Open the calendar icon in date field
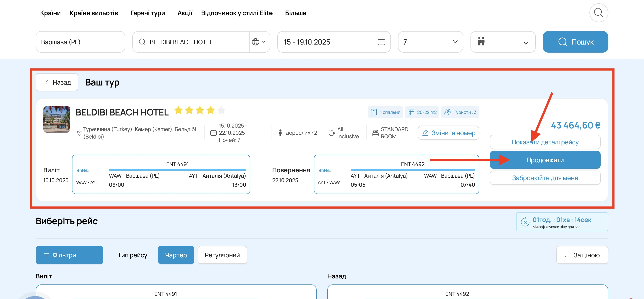644x299 pixels. click(381, 42)
